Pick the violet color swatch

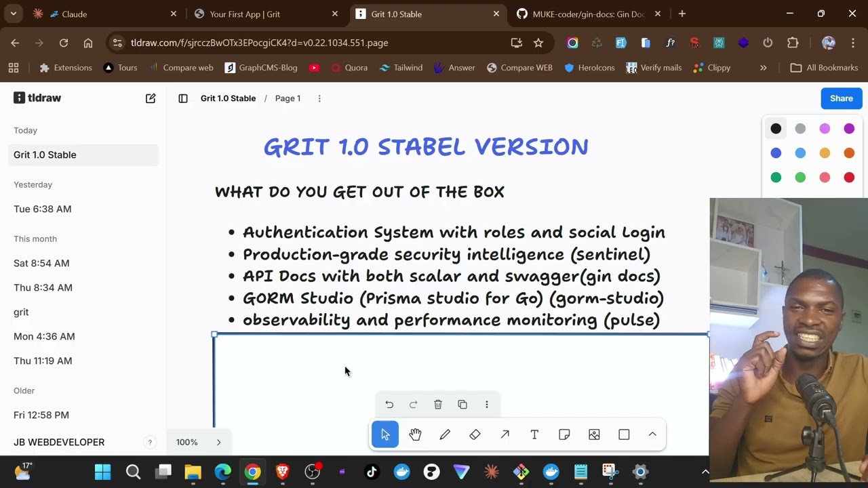tap(849, 129)
